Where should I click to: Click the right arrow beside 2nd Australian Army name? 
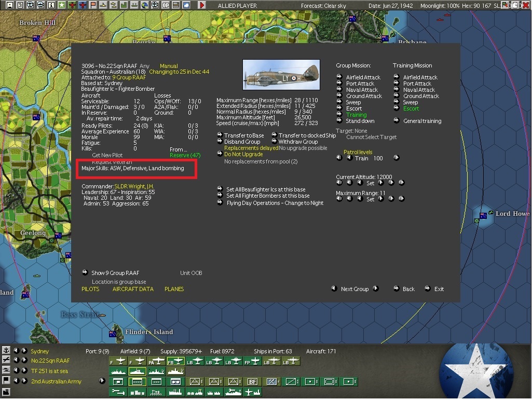coord(24,381)
